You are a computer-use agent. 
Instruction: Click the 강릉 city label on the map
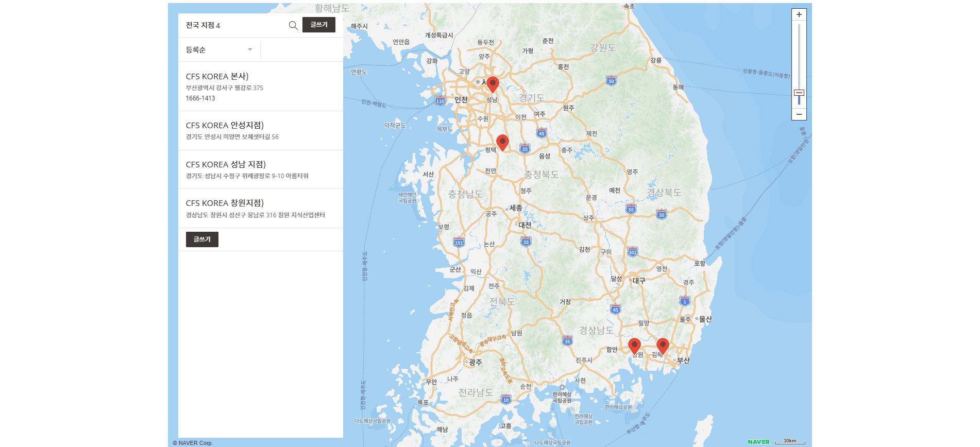click(656, 60)
